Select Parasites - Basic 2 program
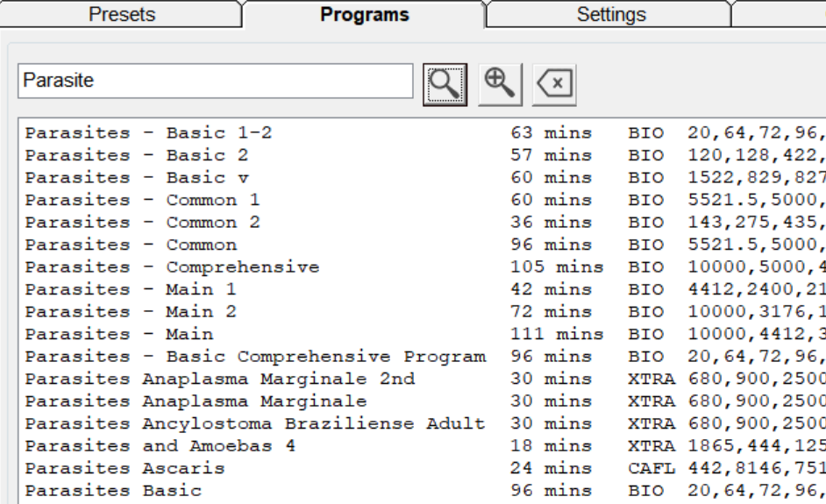The height and width of the screenshot is (504, 826). (x=136, y=155)
